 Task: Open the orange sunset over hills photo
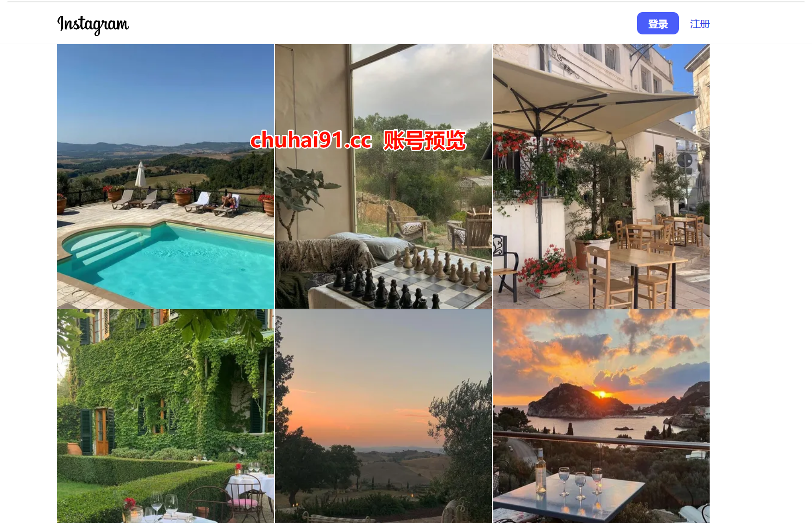coord(383,416)
